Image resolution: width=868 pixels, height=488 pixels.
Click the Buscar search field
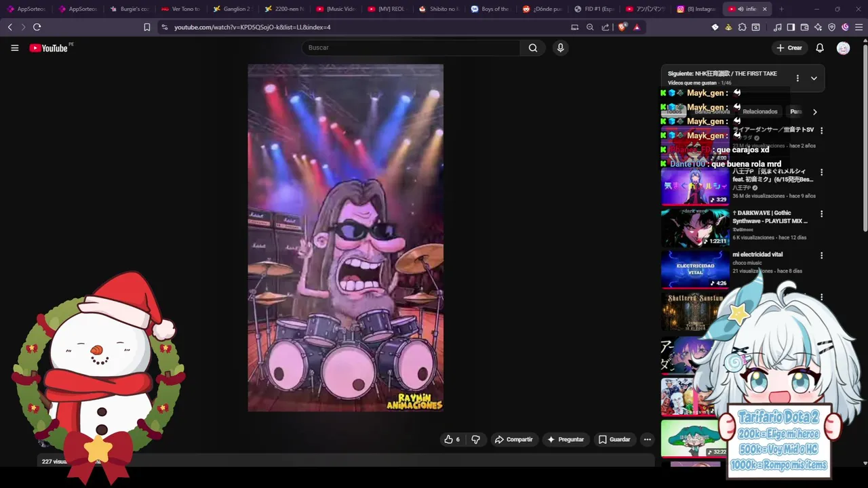tap(410, 47)
